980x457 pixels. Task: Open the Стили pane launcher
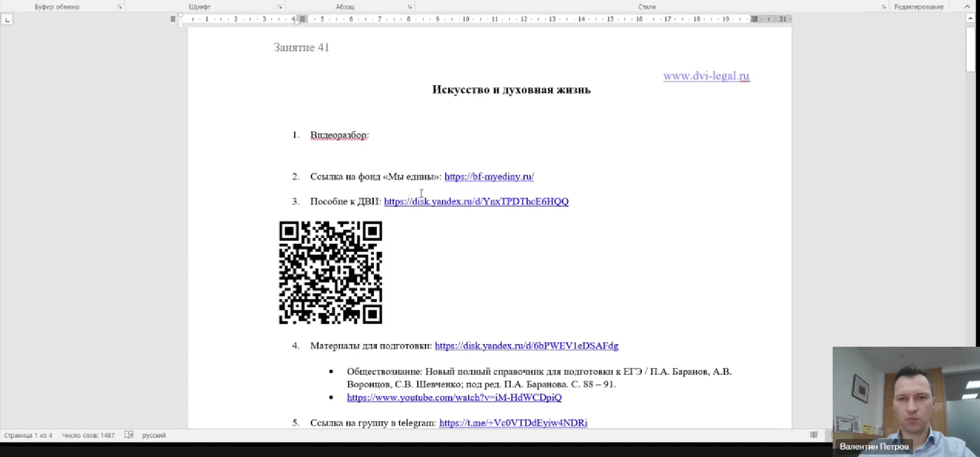884,7
